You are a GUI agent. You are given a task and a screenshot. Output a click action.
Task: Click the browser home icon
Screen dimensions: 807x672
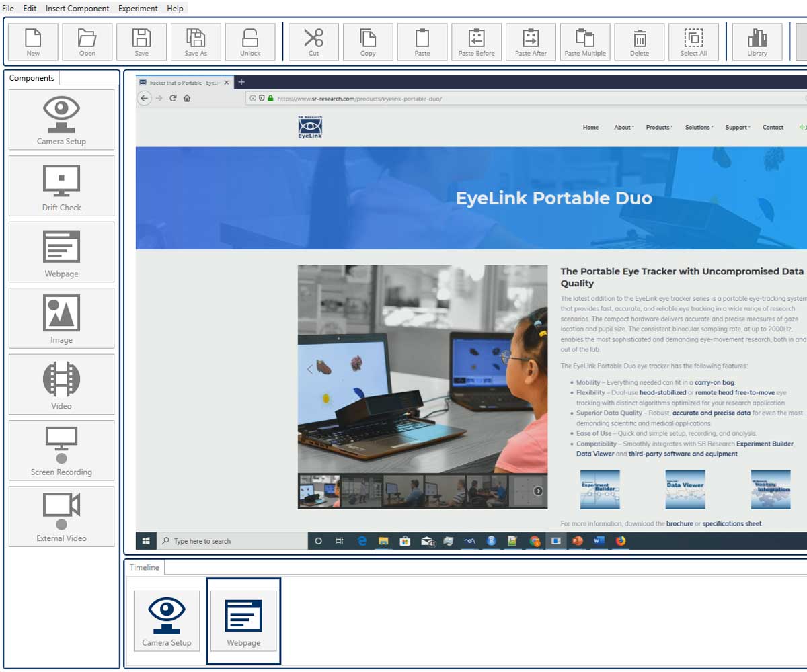pyautogui.click(x=186, y=98)
